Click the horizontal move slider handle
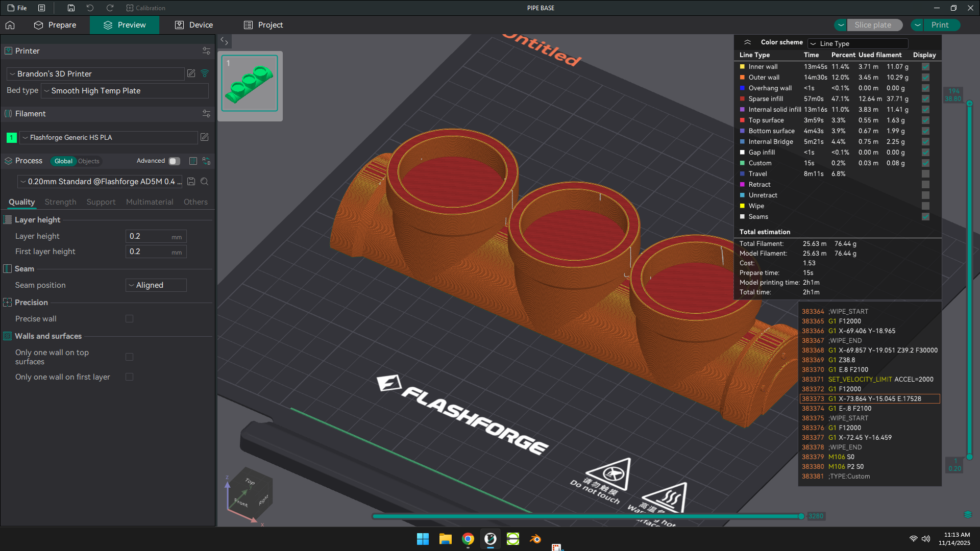The height and width of the screenshot is (551, 980). (801, 516)
